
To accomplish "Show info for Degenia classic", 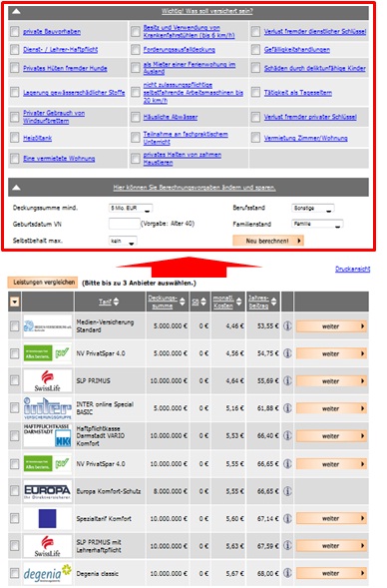I will tap(287, 573).
